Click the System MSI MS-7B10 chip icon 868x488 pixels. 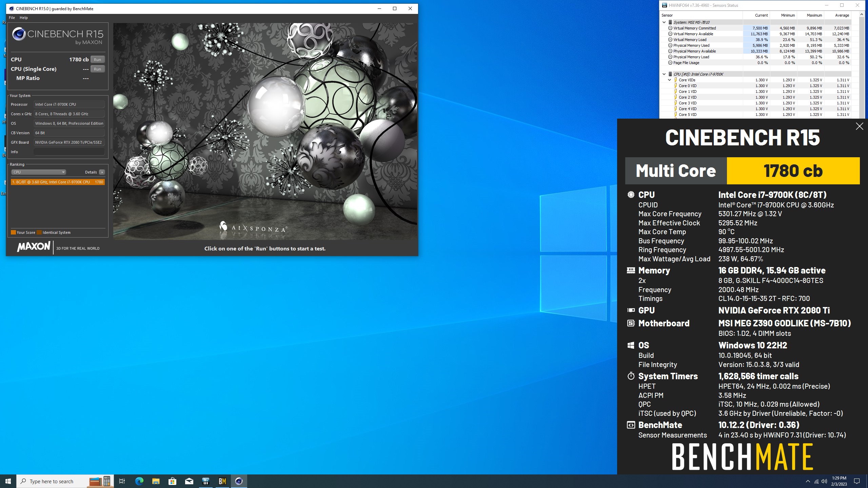tap(670, 22)
